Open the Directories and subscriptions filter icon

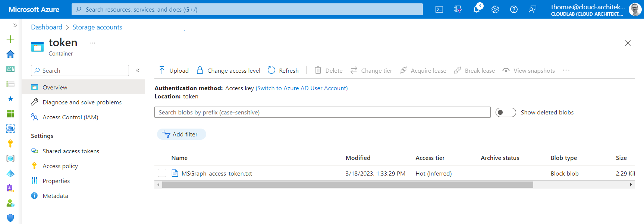tap(458, 9)
